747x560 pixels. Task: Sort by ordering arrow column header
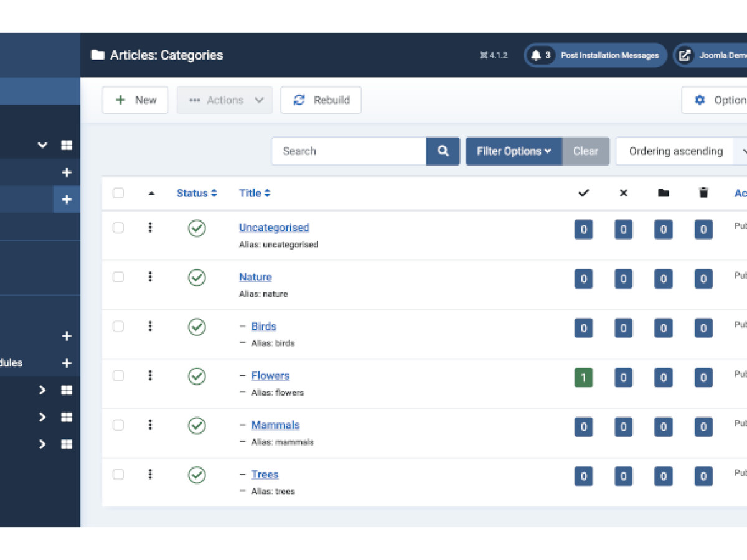click(151, 194)
